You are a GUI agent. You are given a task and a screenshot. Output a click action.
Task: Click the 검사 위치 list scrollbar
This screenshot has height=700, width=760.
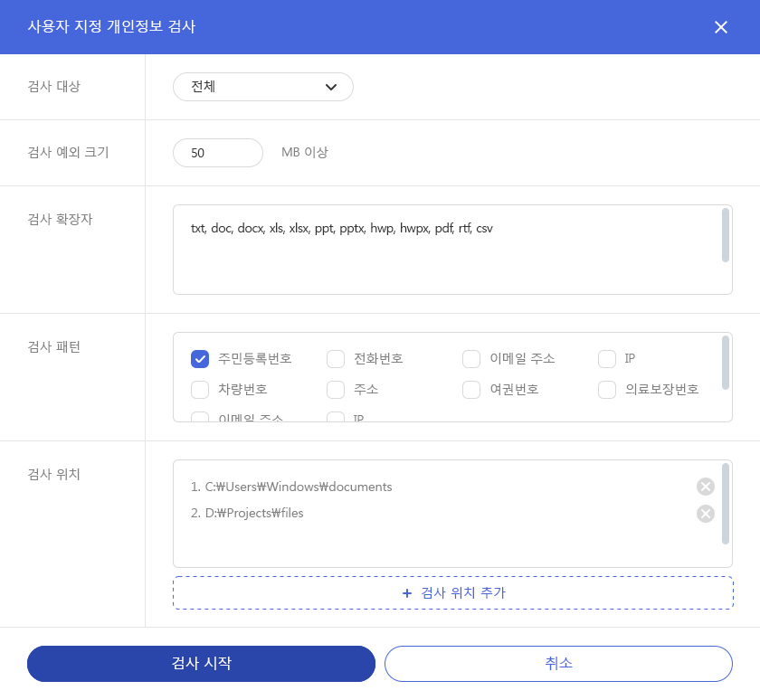[x=726, y=504]
